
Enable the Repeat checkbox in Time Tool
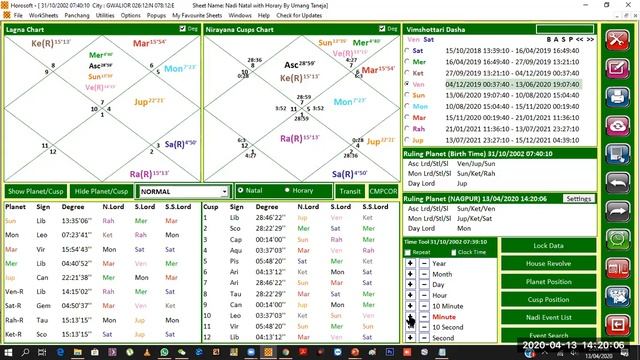407,252
